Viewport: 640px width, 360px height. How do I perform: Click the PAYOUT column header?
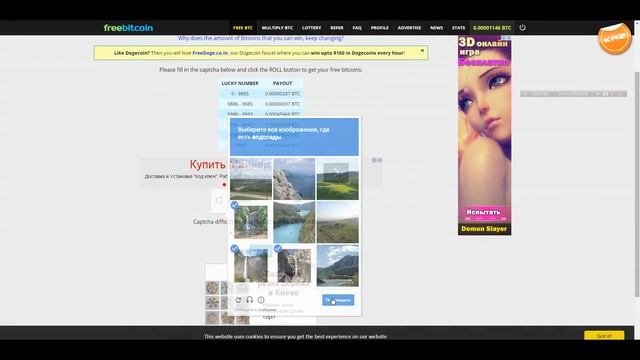(282, 83)
